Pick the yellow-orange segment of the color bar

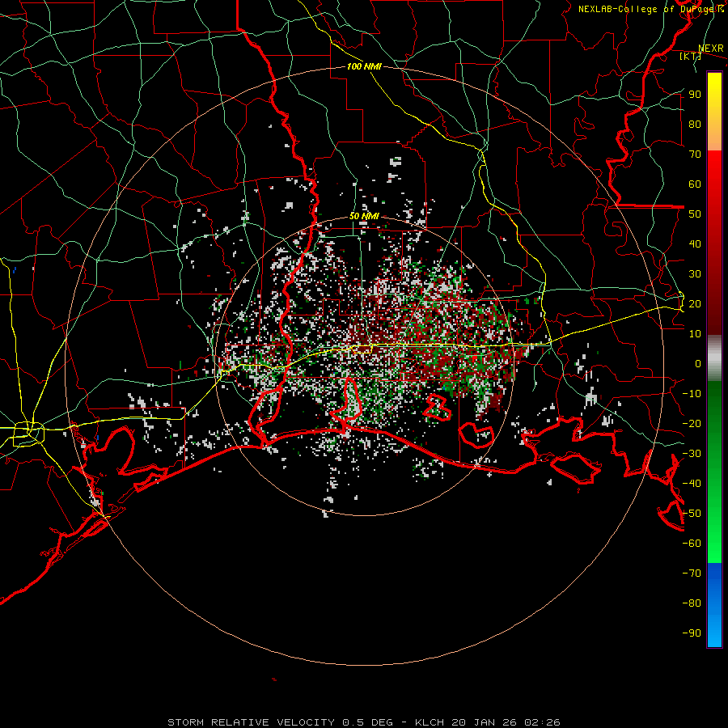(x=714, y=112)
